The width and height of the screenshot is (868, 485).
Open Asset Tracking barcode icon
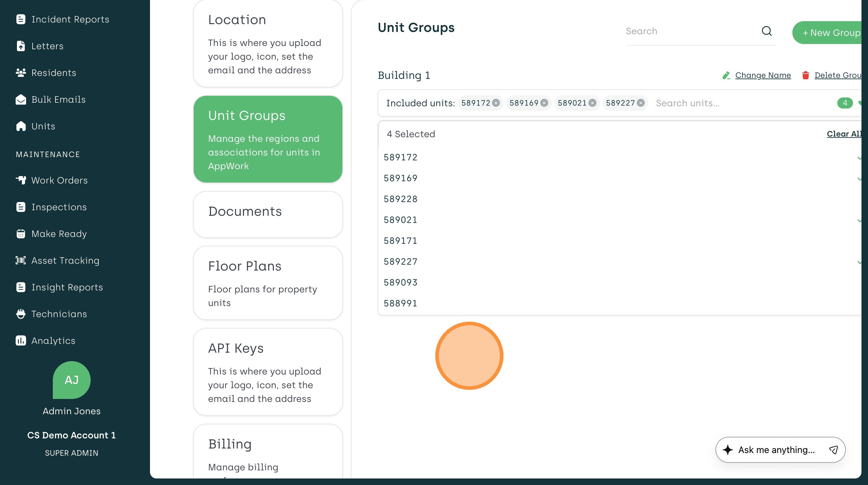21,260
